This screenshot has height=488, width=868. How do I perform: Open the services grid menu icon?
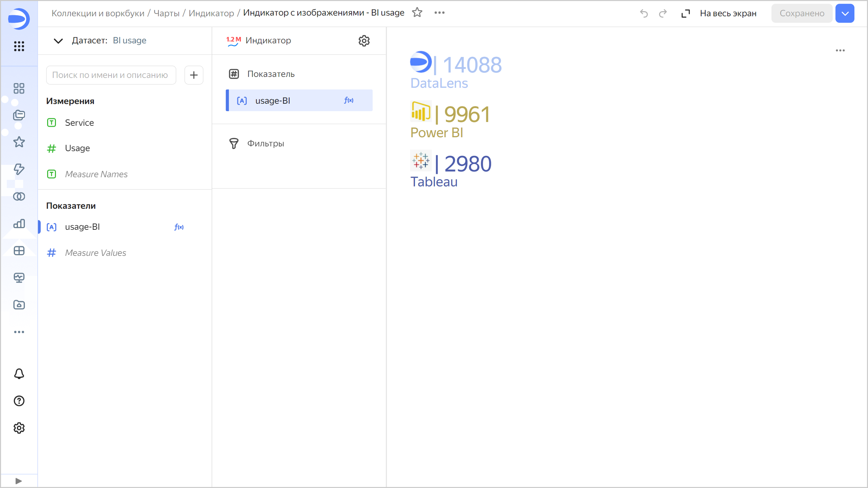click(x=19, y=46)
